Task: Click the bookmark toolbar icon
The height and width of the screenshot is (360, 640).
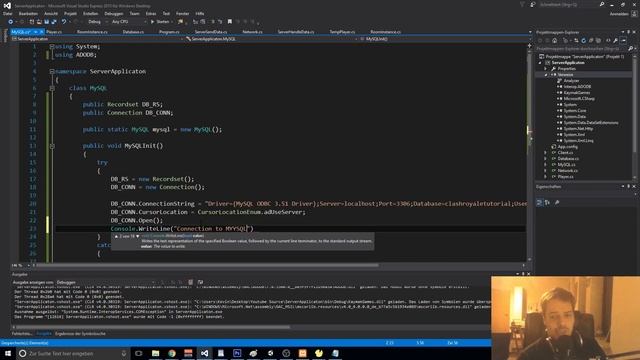Action: 230,22
